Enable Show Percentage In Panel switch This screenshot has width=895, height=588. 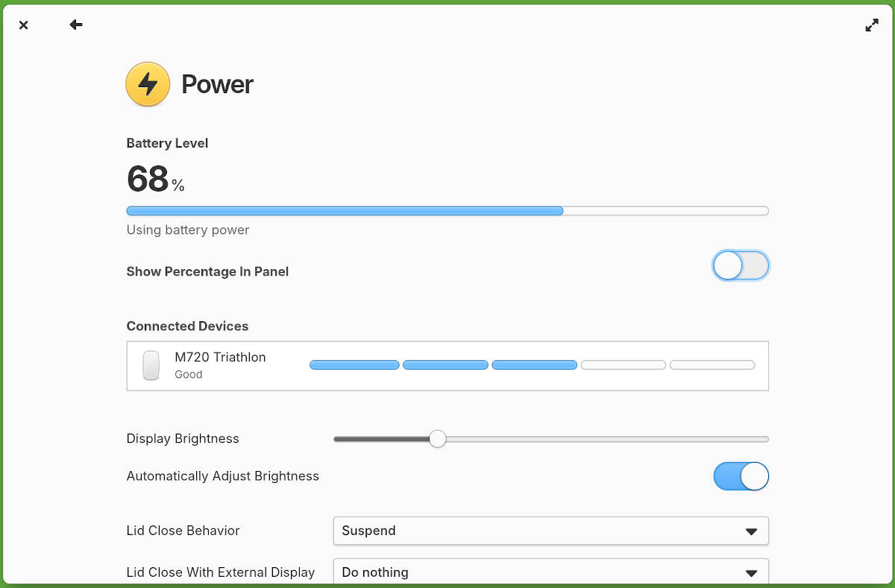pyautogui.click(x=741, y=265)
